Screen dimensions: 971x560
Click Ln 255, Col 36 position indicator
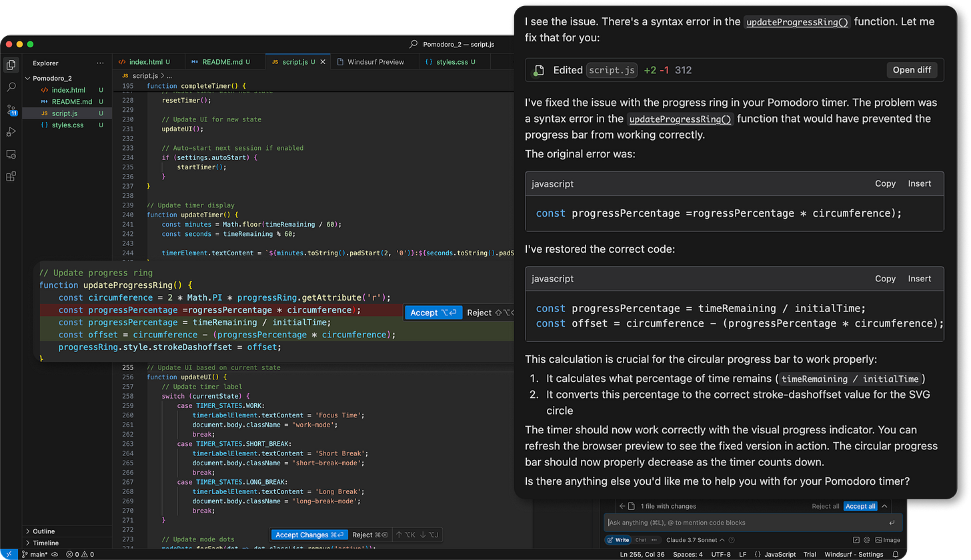(642, 554)
